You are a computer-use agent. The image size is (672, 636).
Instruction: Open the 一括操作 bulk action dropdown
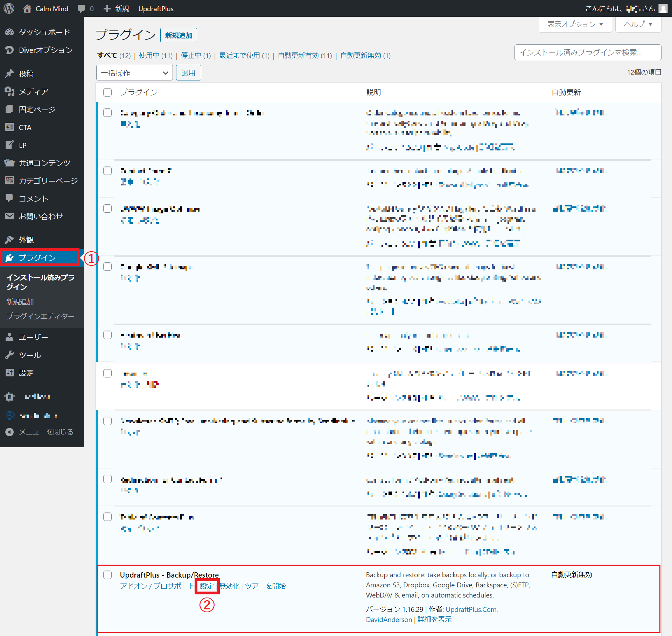coord(134,73)
